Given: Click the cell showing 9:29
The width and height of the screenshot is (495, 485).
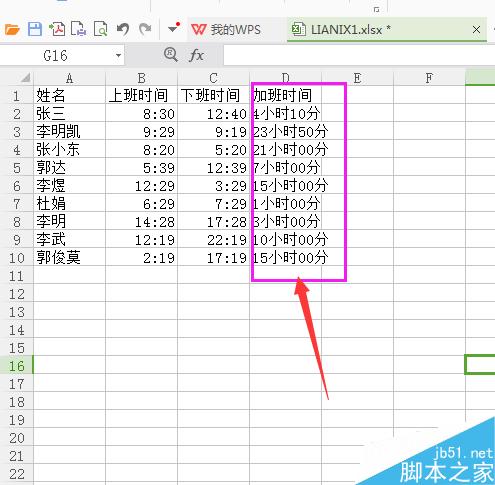Looking at the screenshot, I should [142, 131].
